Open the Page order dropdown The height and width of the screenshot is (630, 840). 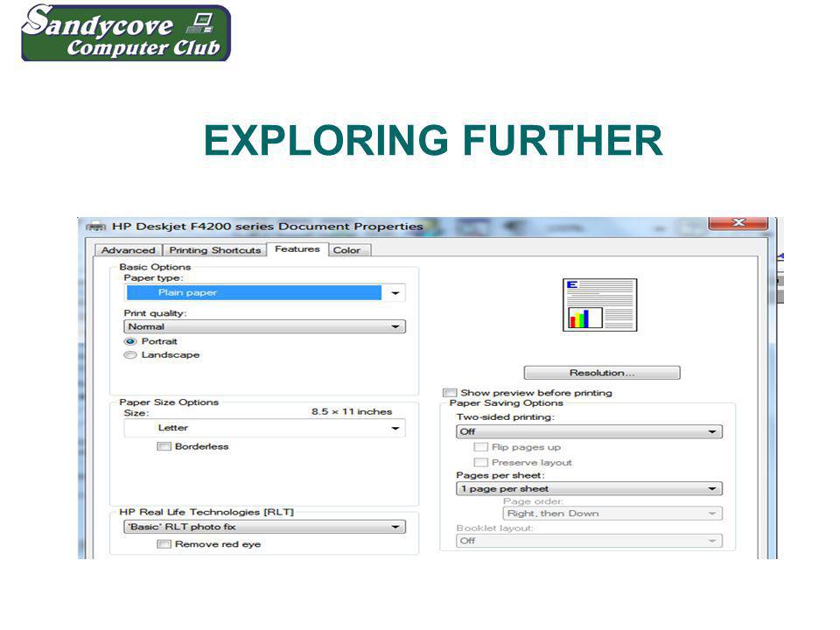(612, 514)
